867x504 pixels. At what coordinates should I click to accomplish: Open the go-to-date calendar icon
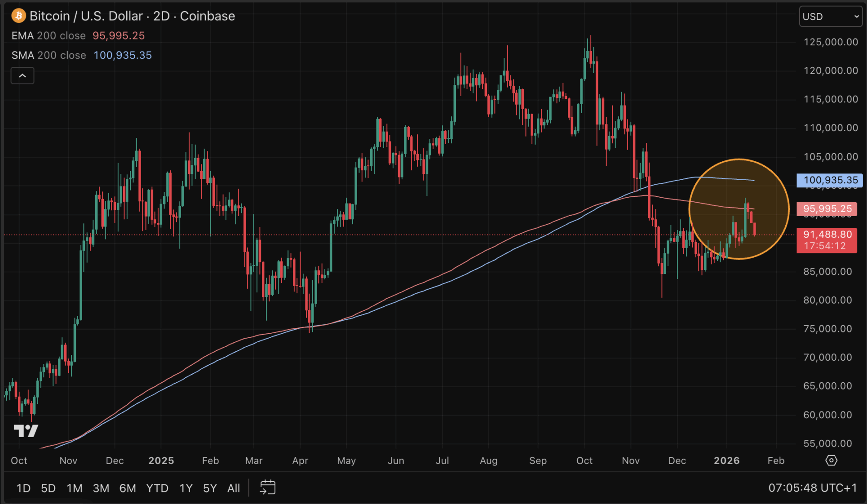click(x=268, y=487)
